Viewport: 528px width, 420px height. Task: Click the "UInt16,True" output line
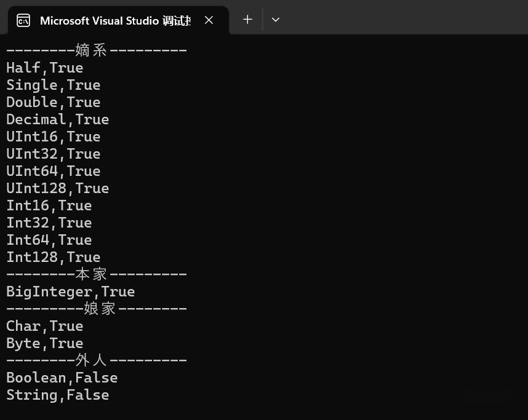[53, 137]
